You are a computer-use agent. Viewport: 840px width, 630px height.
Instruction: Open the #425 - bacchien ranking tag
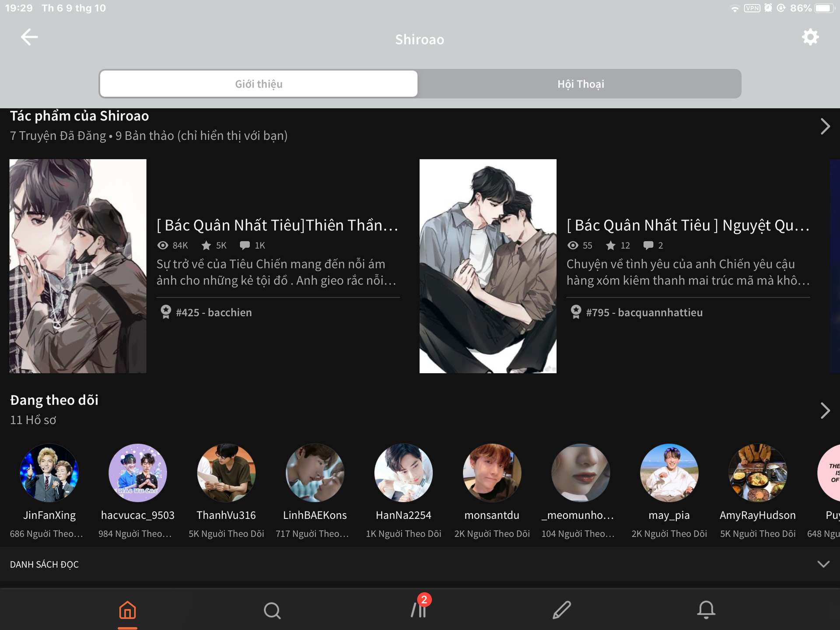click(214, 312)
